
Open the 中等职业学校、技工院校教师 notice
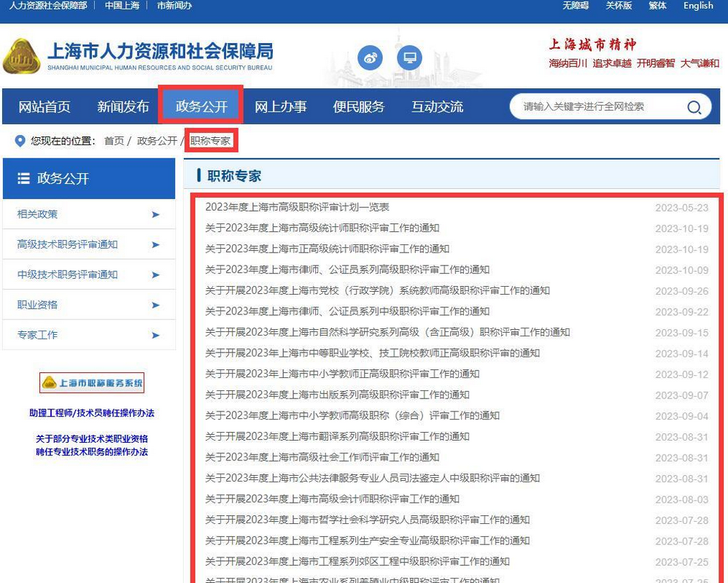372,353
